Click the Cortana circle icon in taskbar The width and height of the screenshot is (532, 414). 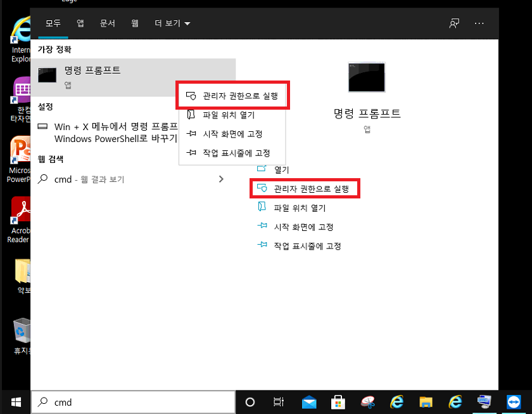click(250, 402)
